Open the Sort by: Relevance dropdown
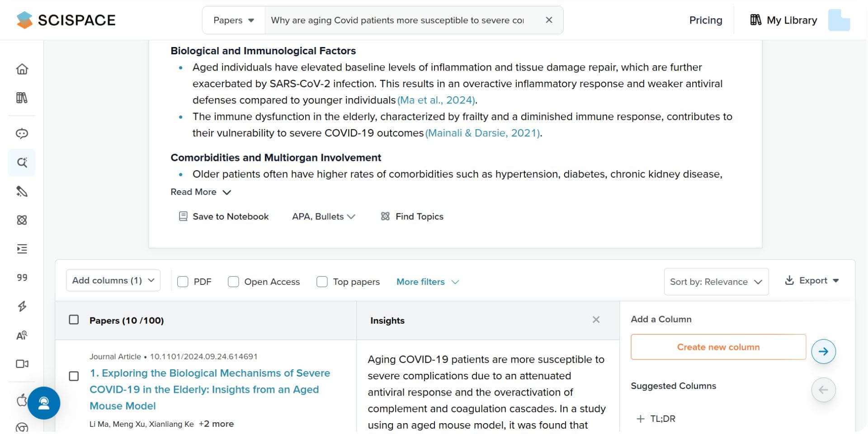This screenshot has width=868, height=434. [x=716, y=281]
